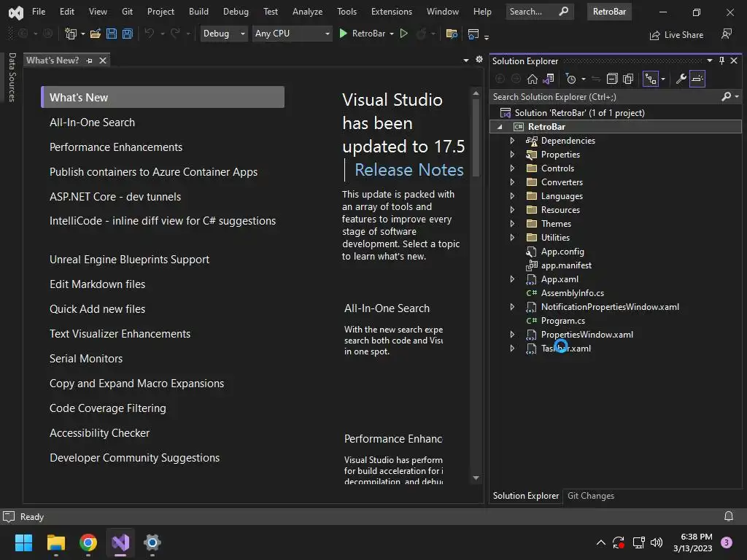
Task: Open the Git menu
Action: (x=127, y=12)
